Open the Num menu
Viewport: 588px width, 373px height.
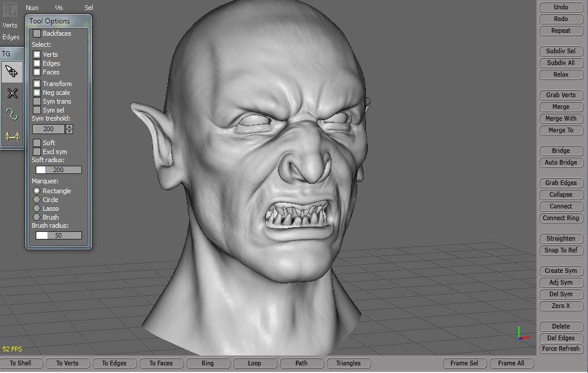tap(32, 8)
